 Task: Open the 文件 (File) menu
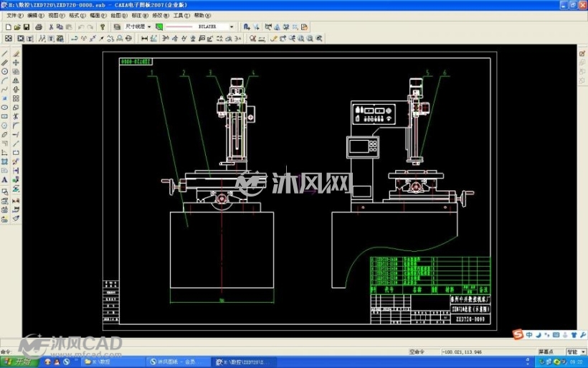(14, 15)
